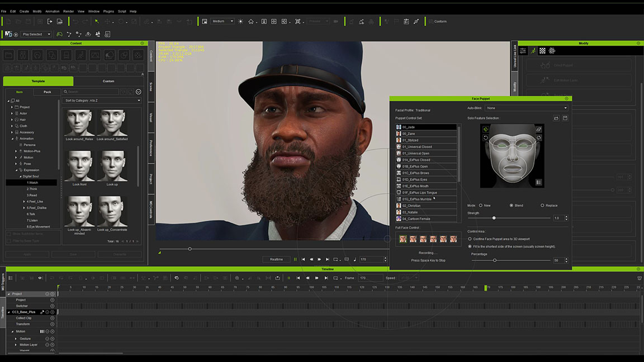The image size is (644, 362).
Task: Open the File menu
Action: point(4,12)
